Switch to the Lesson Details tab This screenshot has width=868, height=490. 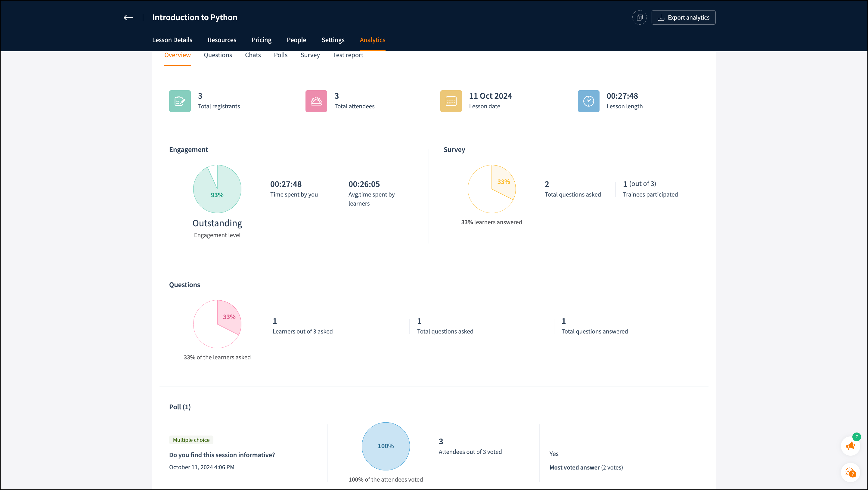coord(172,40)
